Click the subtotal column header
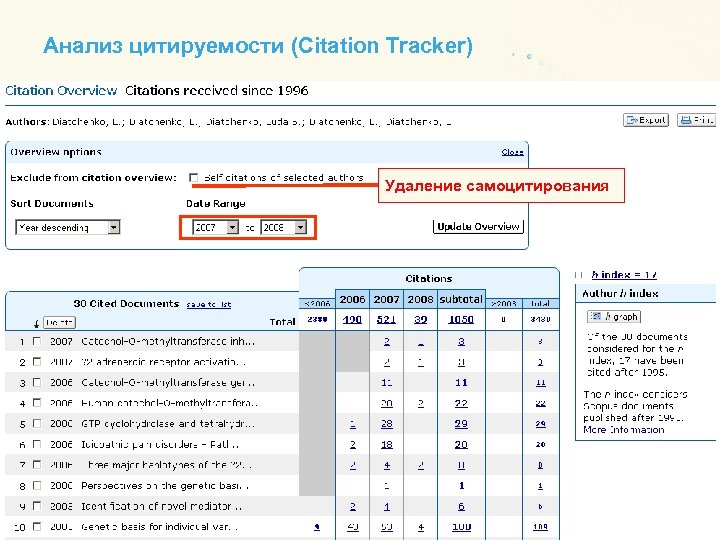720x540 pixels. pos(461,299)
